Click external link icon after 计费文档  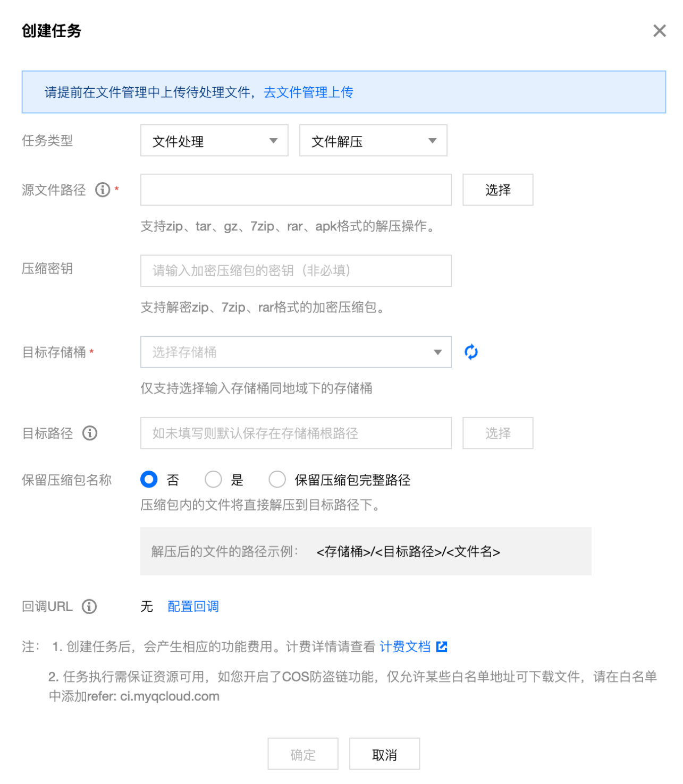(x=442, y=646)
